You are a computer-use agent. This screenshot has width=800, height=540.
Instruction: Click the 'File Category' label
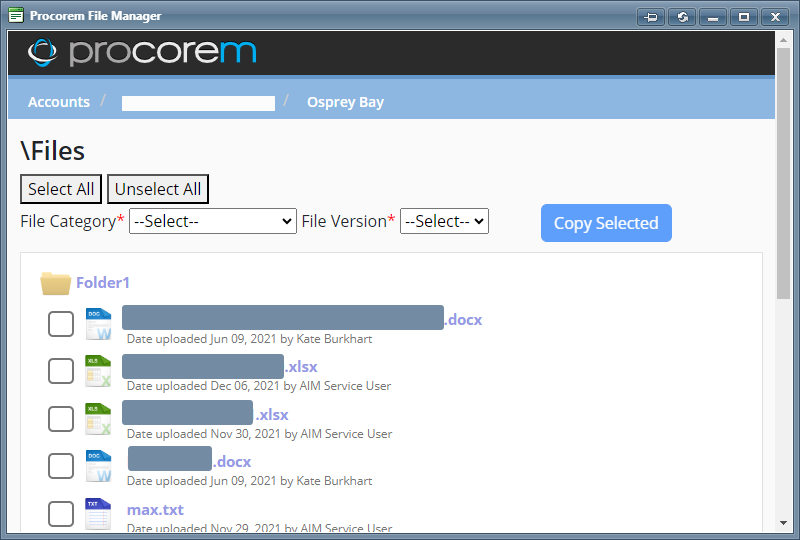(x=68, y=222)
